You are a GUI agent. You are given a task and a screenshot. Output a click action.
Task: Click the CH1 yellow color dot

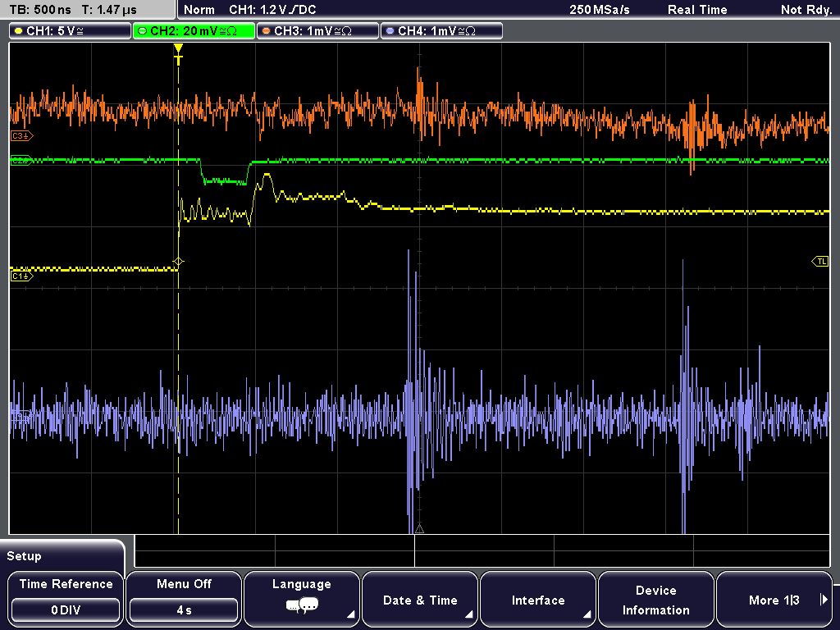pos(19,31)
